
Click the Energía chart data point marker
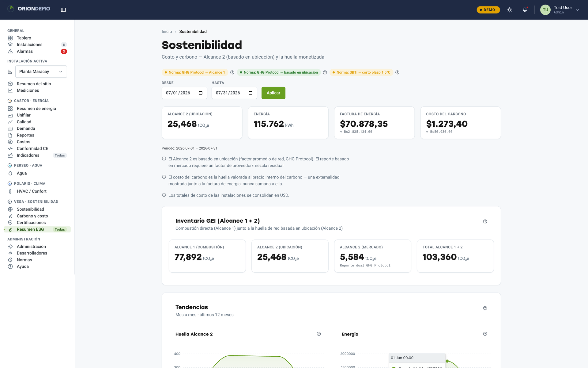pos(447,361)
